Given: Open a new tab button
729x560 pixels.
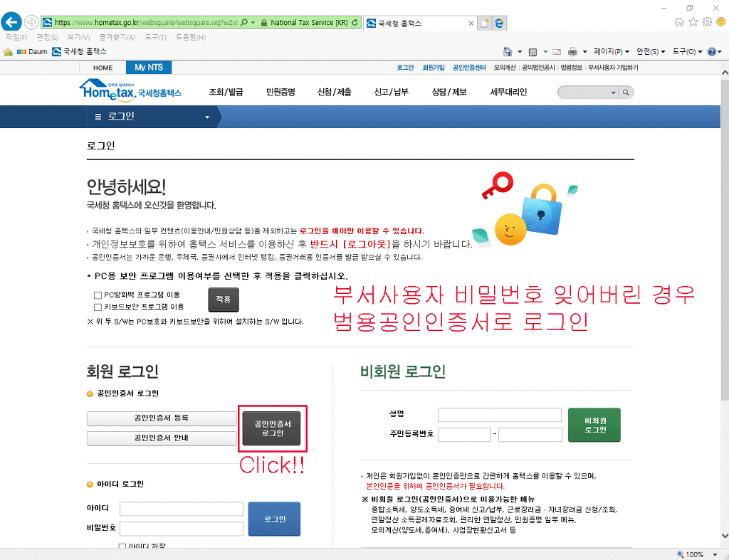Looking at the screenshot, I should (484, 23).
